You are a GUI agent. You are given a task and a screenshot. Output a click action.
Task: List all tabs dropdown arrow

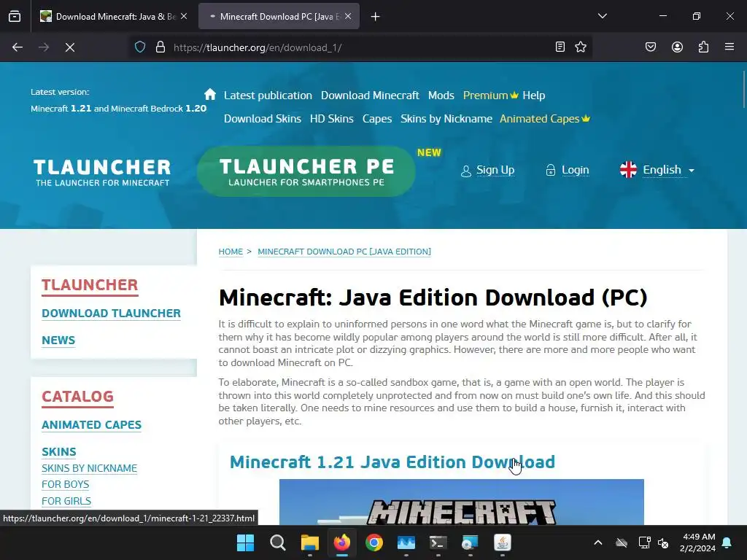click(602, 16)
